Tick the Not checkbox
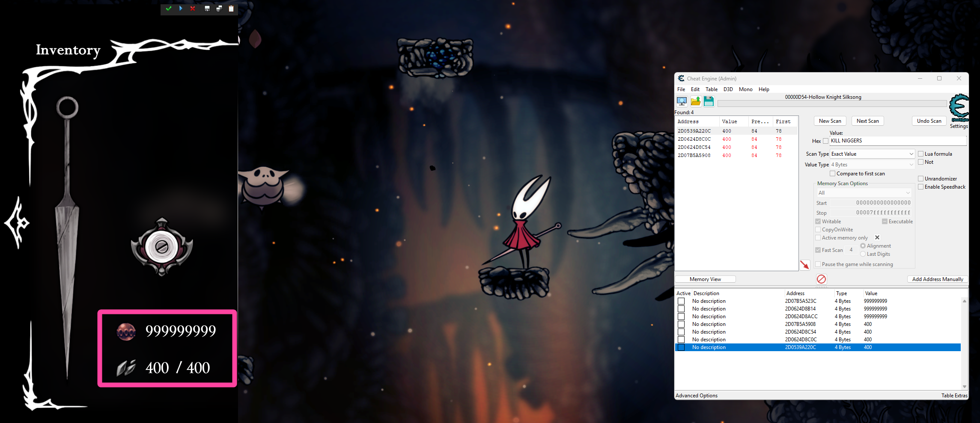Image resolution: width=980 pixels, height=423 pixels. point(920,162)
